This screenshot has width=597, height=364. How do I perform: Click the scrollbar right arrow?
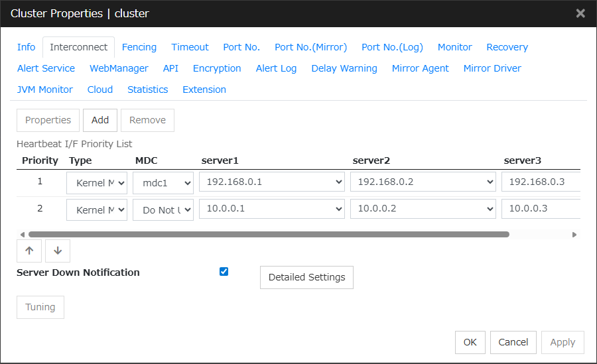point(574,234)
